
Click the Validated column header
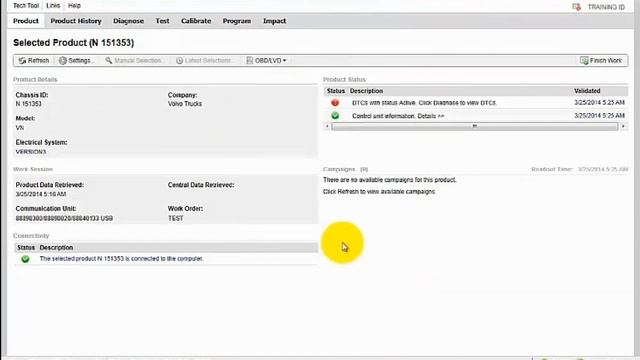[587, 91]
